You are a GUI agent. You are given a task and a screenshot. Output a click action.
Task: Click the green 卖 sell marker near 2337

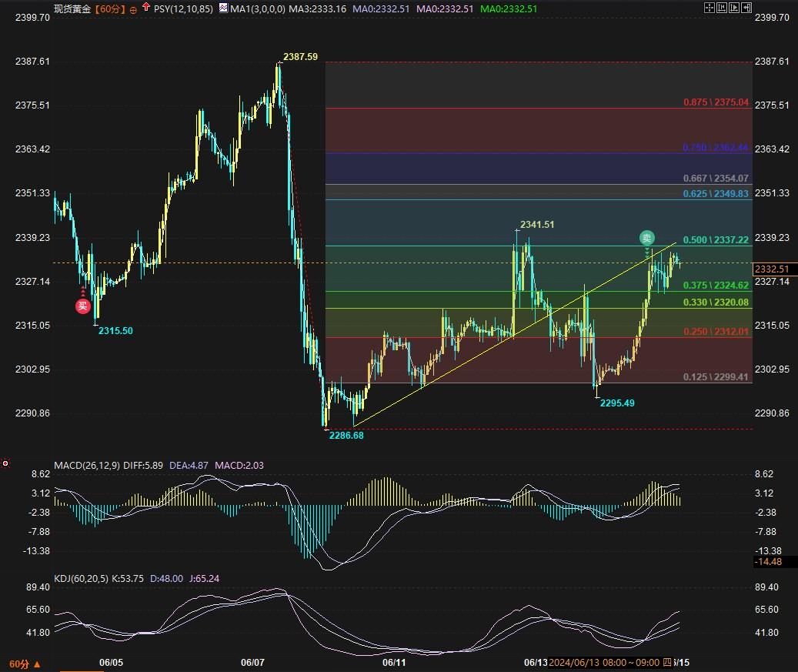coord(647,238)
